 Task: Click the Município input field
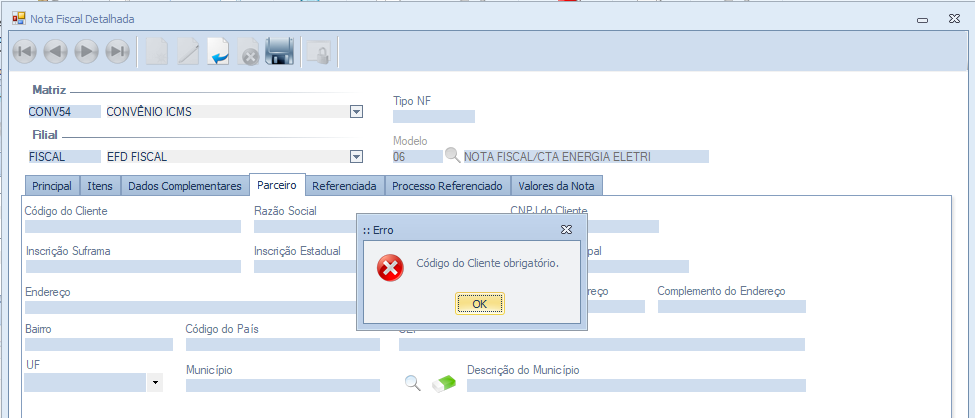(x=282, y=386)
